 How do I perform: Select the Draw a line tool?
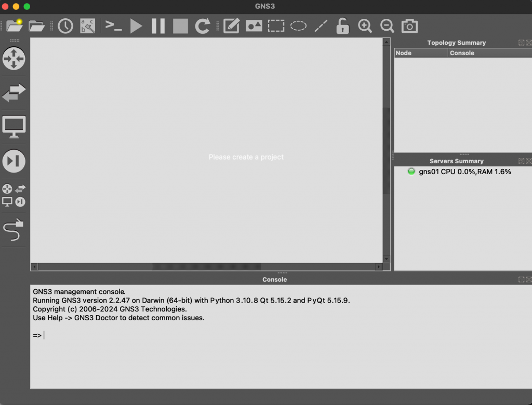[321, 26]
